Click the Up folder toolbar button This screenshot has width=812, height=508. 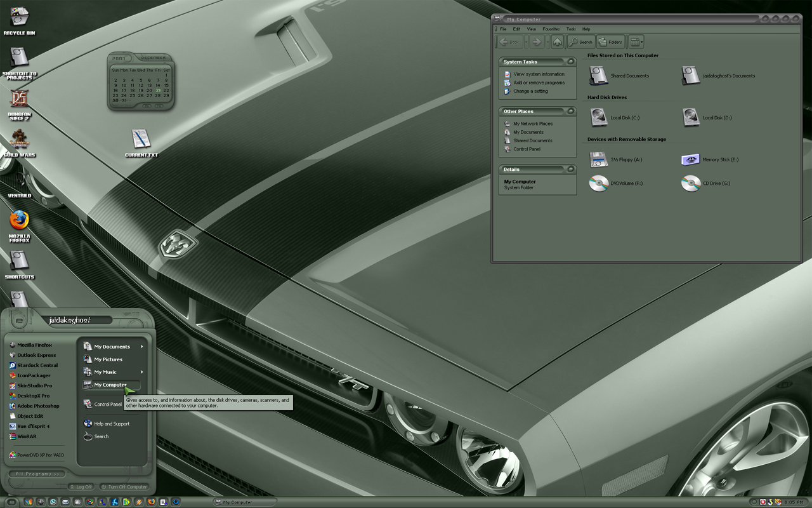(557, 42)
